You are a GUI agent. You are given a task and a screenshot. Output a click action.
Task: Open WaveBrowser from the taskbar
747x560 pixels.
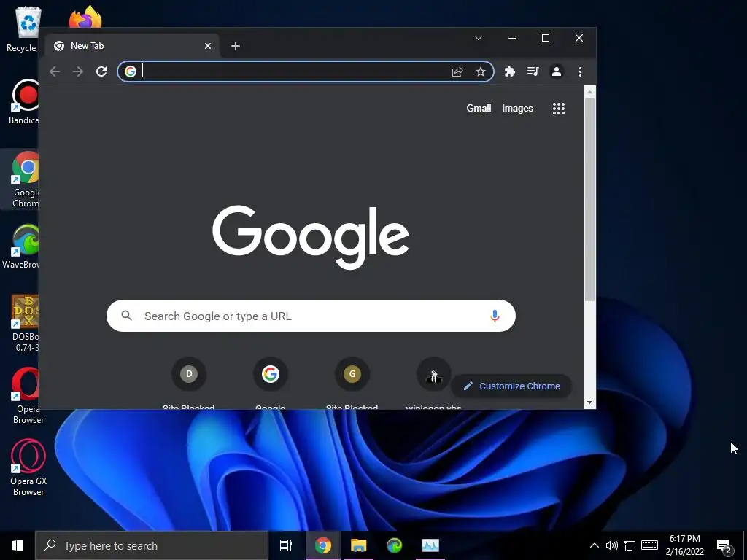click(395, 545)
